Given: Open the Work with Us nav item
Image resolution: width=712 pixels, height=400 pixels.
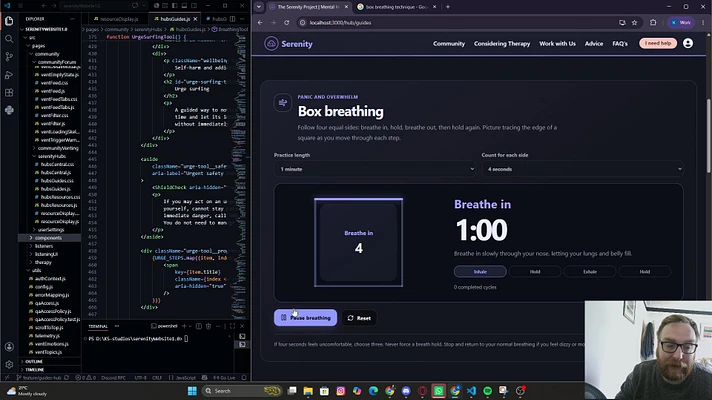Looking at the screenshot, I should pyautogui.click(x=557, y=44).
